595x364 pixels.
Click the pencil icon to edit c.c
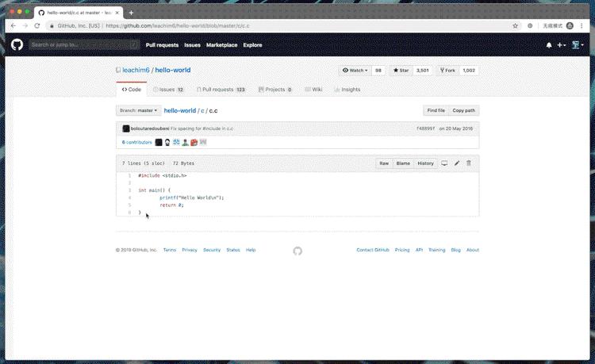coord(456,163)
